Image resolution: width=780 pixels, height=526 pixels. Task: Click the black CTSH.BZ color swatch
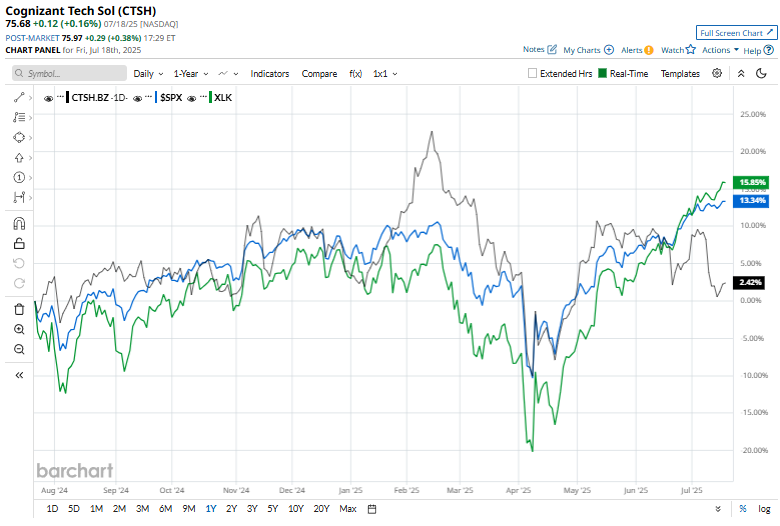tap(68, 98)
